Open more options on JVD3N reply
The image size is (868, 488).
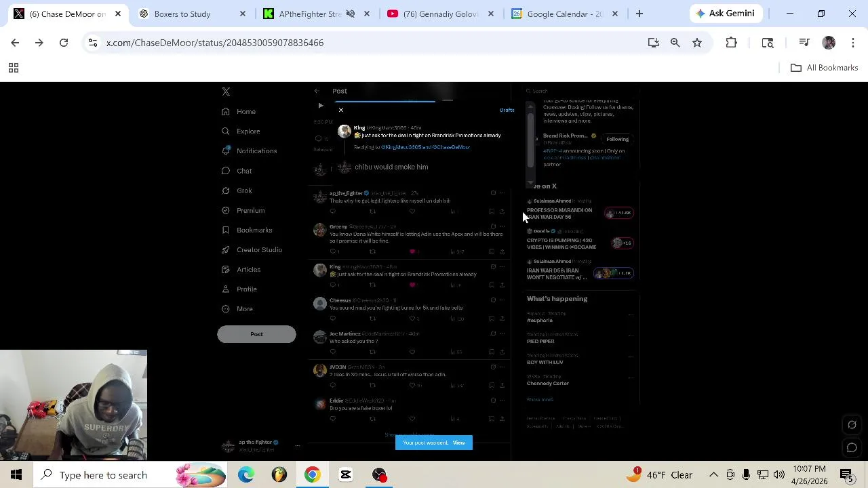(x=502, y=367)
